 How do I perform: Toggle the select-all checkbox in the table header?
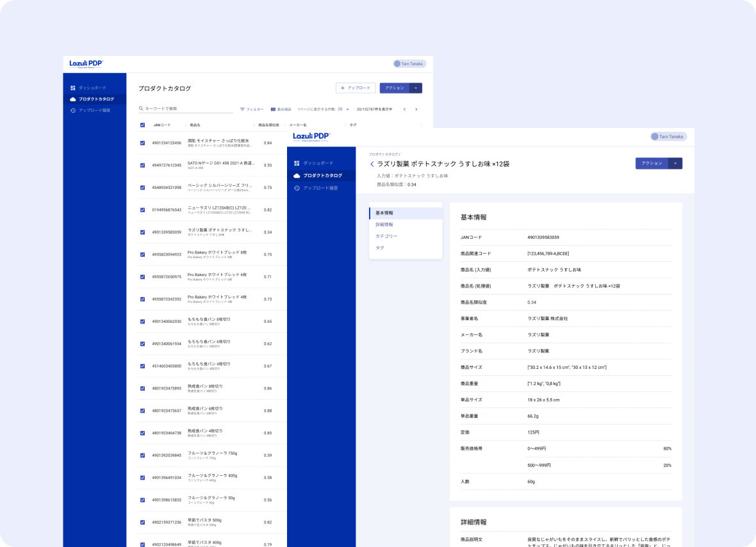[142, 125]
